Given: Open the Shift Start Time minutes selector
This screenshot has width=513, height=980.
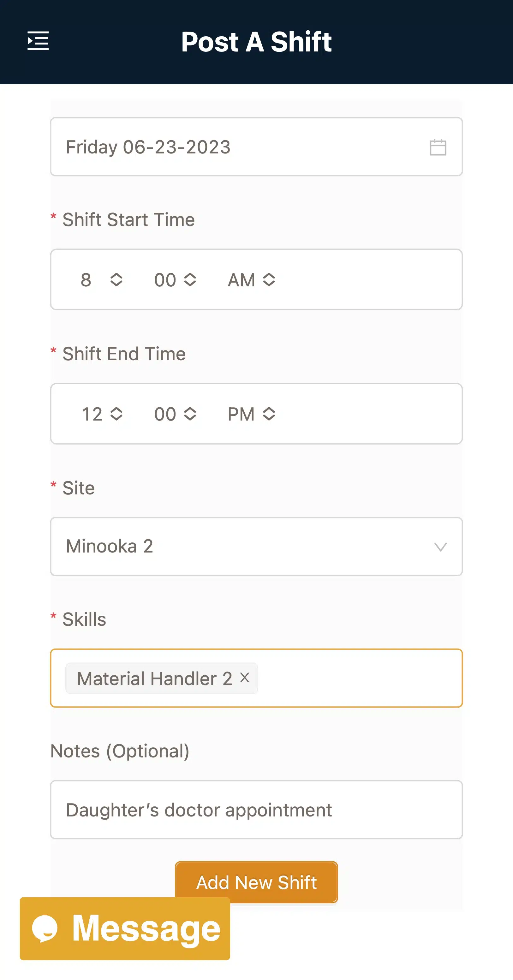Looking at the screenshot, I should coord(175,280).
